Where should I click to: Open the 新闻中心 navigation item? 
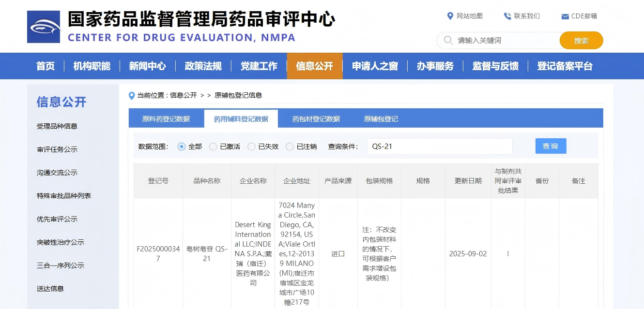point(147,66)
